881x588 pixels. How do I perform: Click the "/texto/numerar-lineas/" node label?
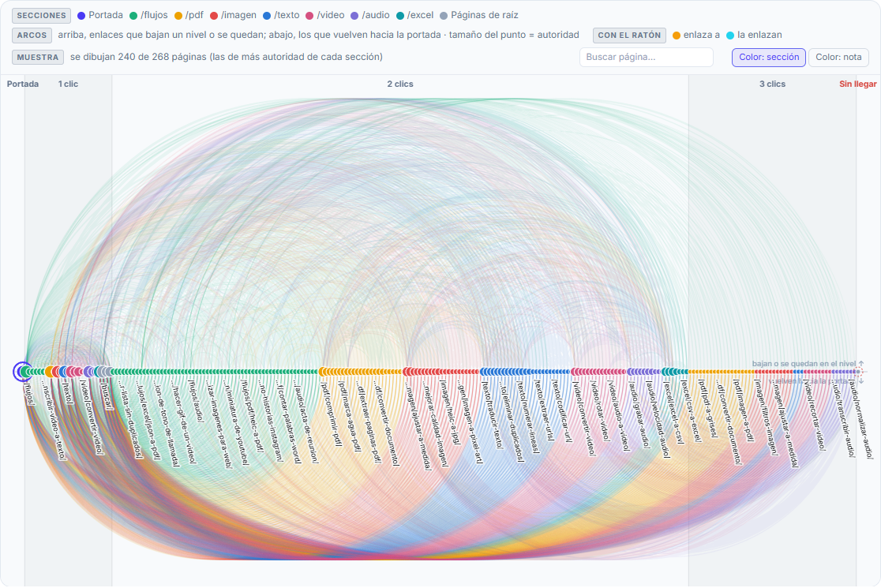click(x=527, y=418)
